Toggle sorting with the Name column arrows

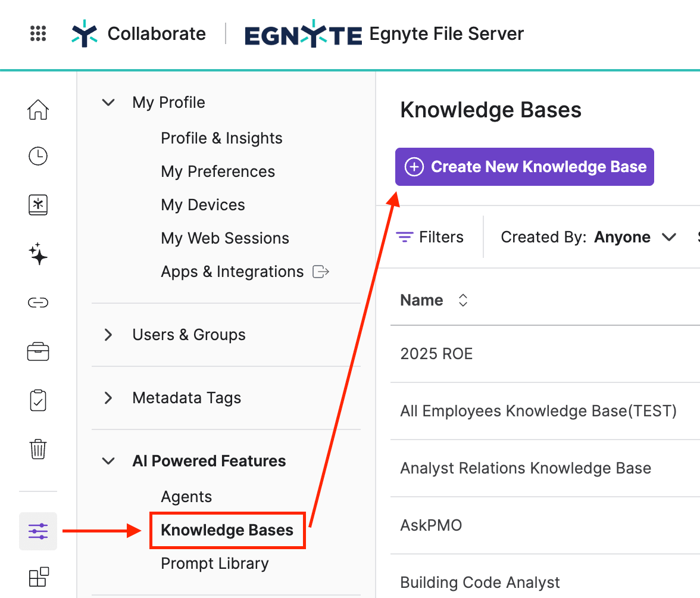coord(462,300)
